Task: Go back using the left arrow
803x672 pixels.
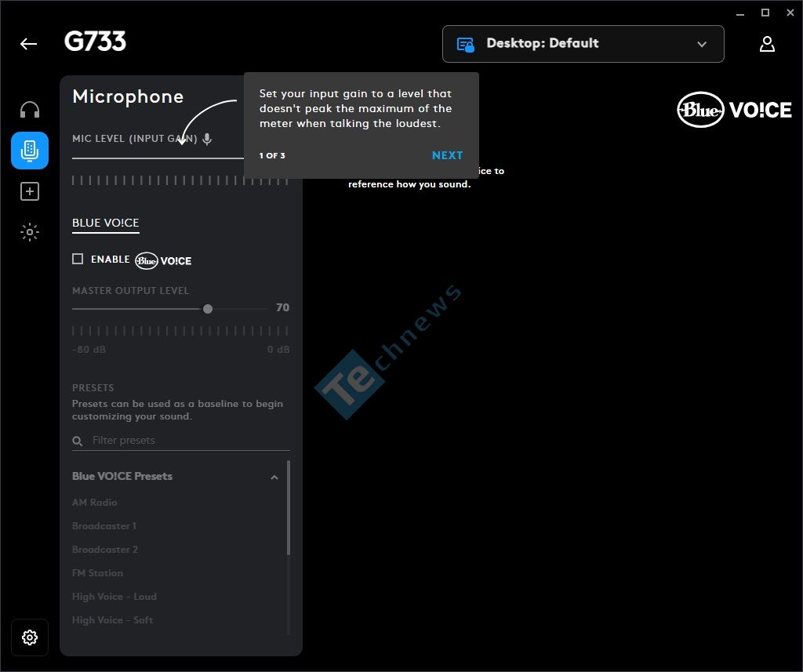Action: tap(29, 44)
